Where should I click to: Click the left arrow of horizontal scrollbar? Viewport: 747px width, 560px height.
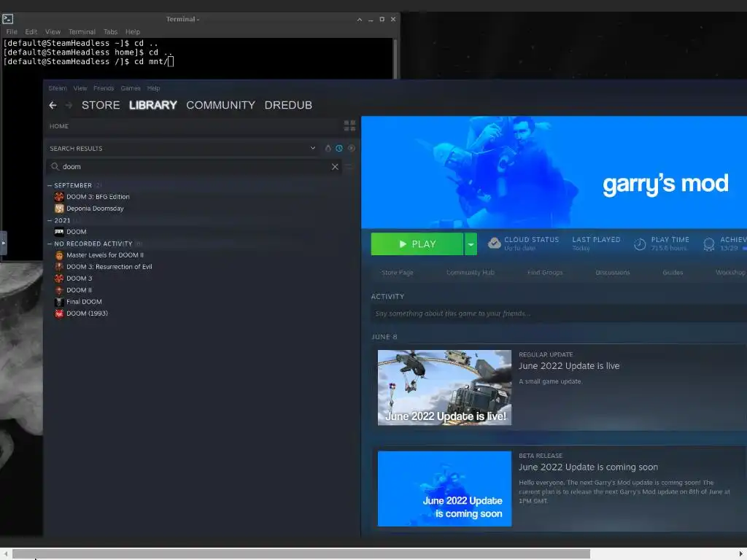point(6,554)
